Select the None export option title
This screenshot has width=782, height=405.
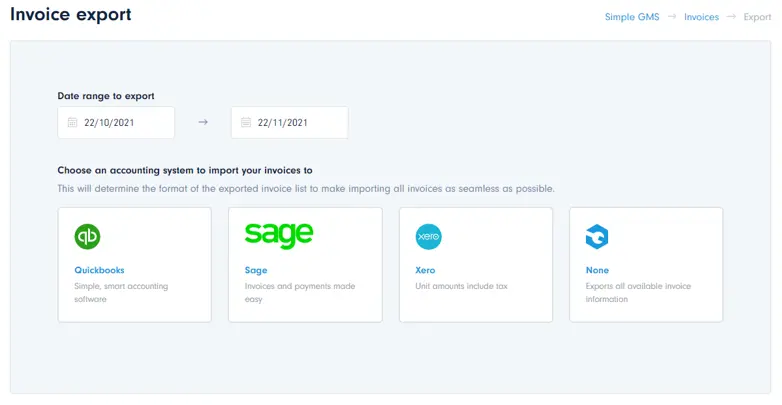(x=597, y=270)
